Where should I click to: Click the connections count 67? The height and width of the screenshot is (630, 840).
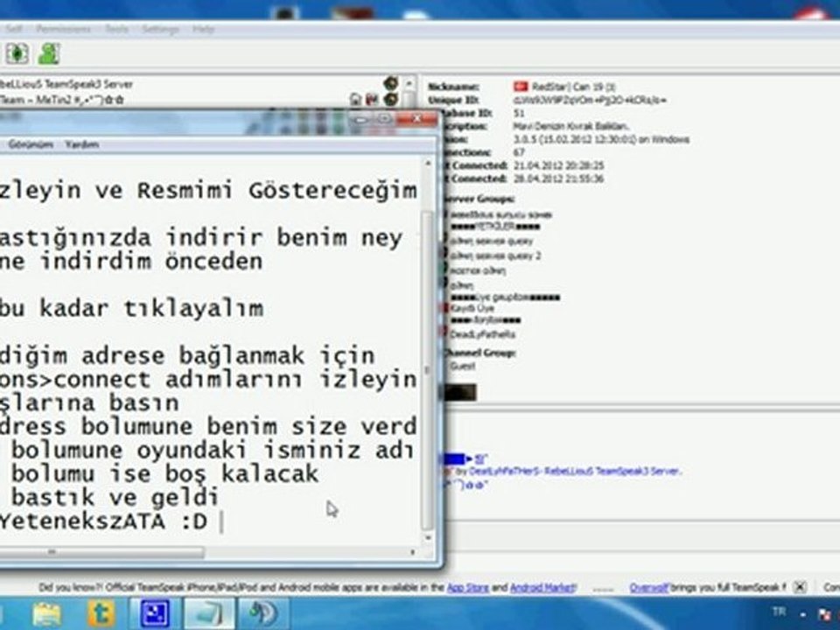pyautogui.click(x=519, y=152)
